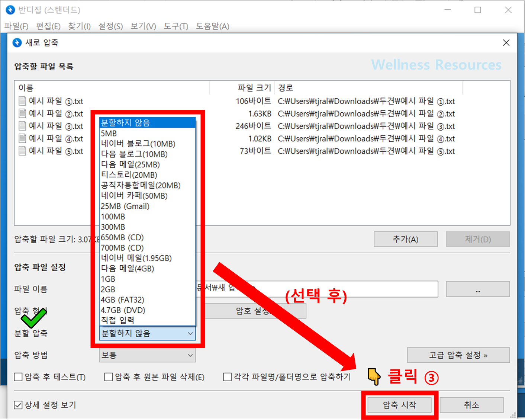Click the path of 예시 파일 ③.txt

tap(366, 126)
